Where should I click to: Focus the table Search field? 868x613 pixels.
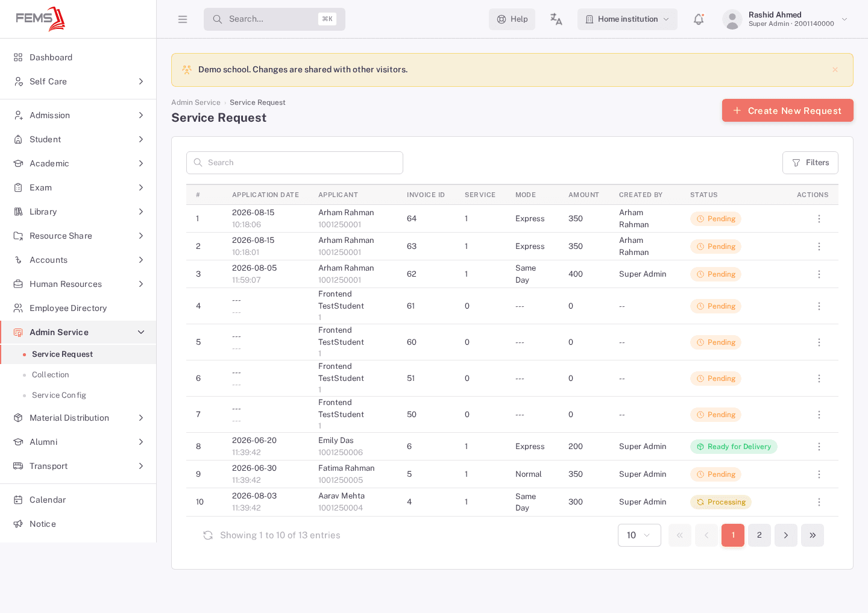(295, 163)
